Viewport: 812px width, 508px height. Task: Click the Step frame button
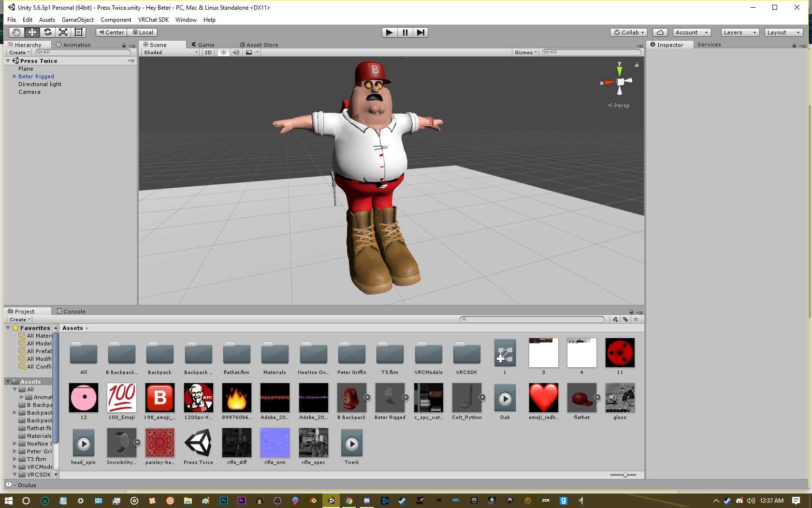420,32
